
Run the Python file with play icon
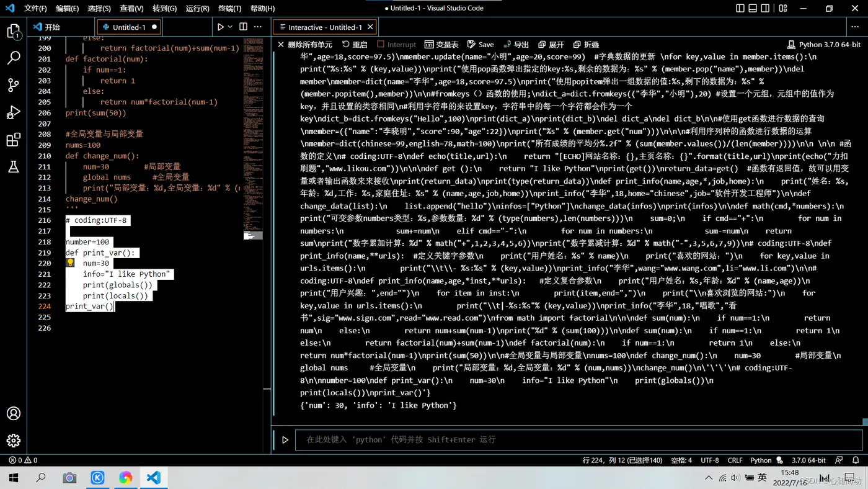point(220,27)
